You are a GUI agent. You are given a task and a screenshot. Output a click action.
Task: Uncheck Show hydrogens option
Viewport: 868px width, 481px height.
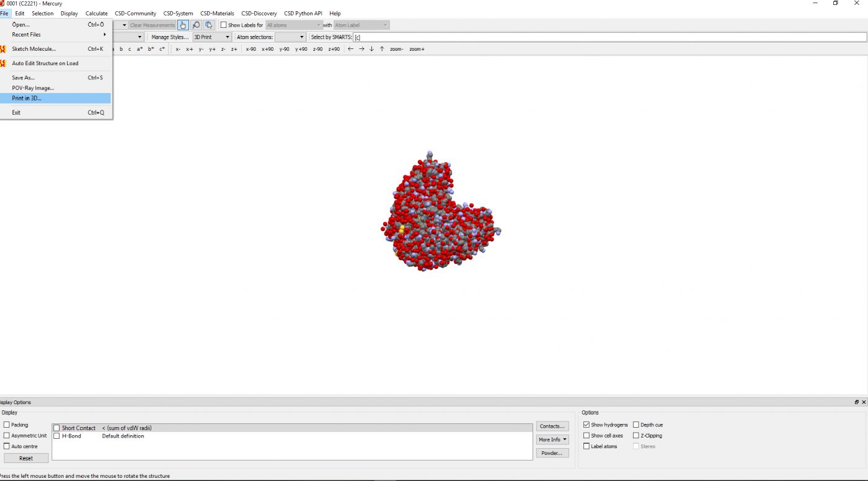587,425
